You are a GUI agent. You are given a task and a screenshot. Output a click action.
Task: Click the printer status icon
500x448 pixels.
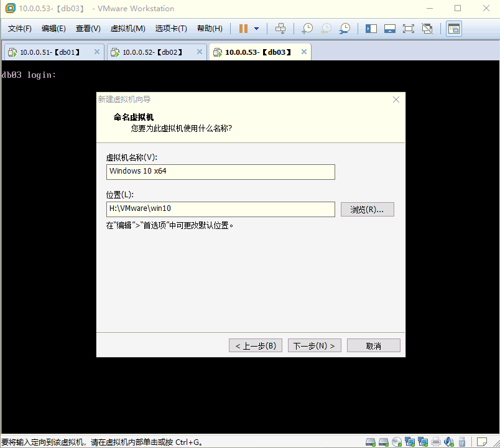pos(436,442)
